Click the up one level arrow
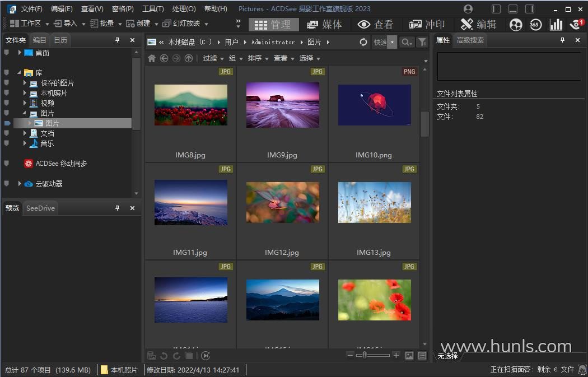Viewport: 588px width, 377px height. pyautogui.click(x=189, y=58)
